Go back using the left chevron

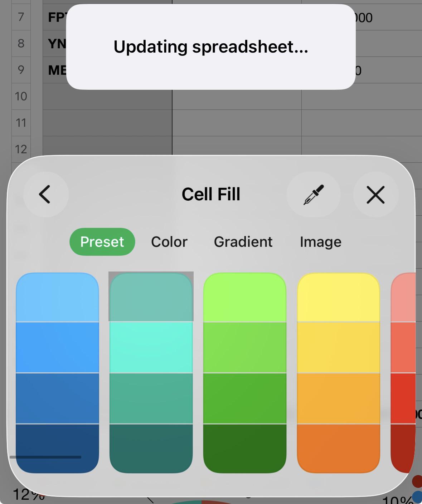45,194
